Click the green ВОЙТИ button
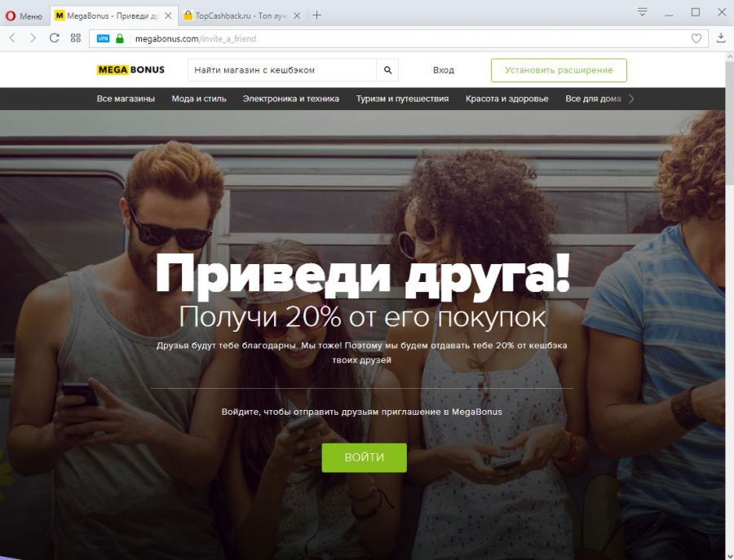This screenshot has height=560, width=734. [365, 457]
